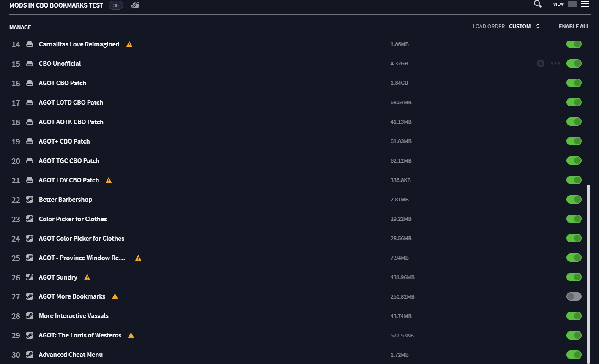Click the Mods in CBO Bookmarks Test title
The width and height of the screenshot is (599, 364).
[56, 5]
